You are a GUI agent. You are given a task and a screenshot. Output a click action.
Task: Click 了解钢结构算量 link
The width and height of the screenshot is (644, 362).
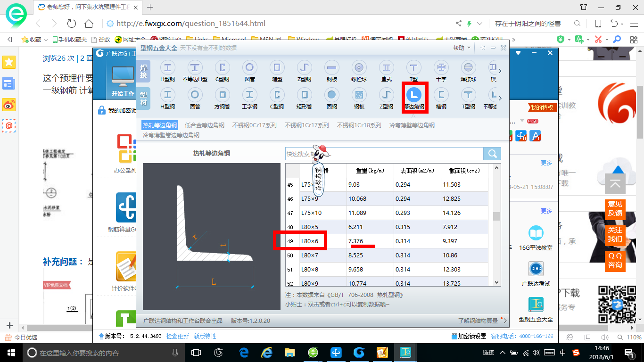point(478,321)
